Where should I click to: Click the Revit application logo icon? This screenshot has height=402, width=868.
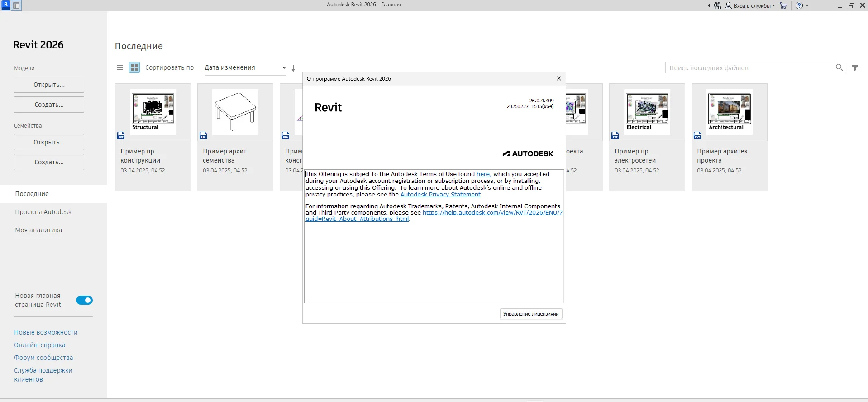pos(6,5)
